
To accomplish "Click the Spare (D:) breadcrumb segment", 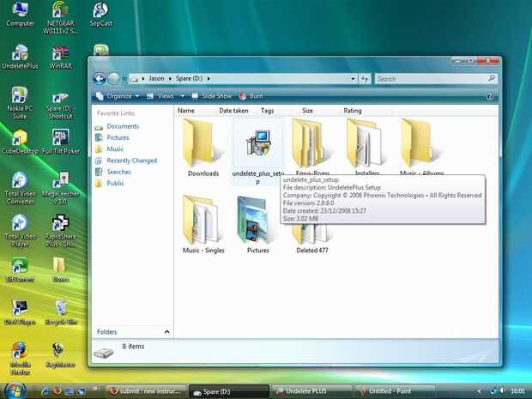I will coord(189,79).
